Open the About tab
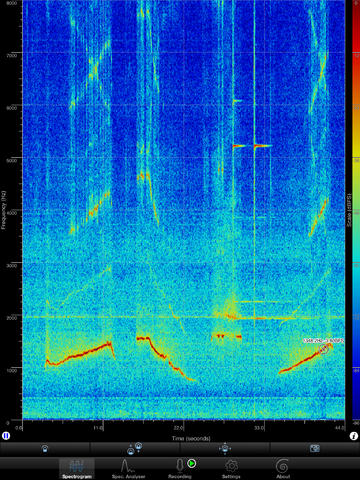The image size is (360, 480). point(283,468)
